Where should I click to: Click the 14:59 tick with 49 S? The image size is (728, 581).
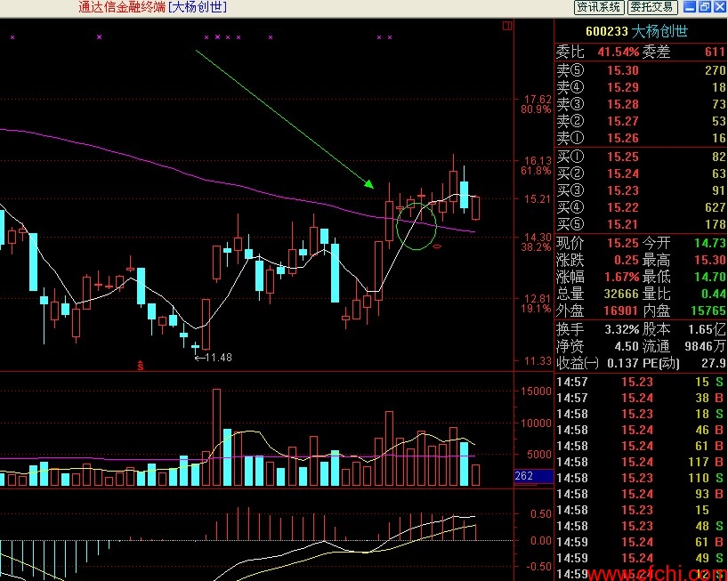641,558
